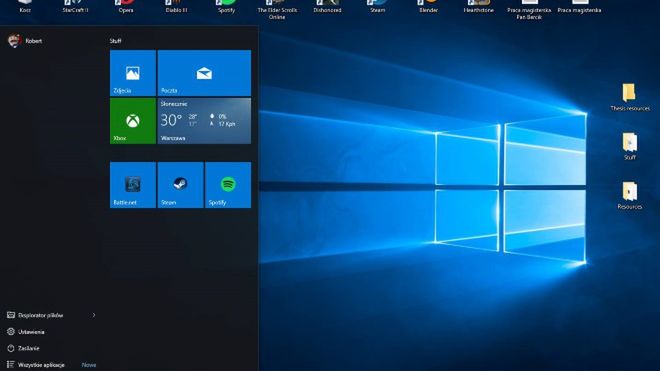Select the Diablo III desktop shortcut
The width and height of the screenshot is (660, 371).
click(x=176, y=6)
